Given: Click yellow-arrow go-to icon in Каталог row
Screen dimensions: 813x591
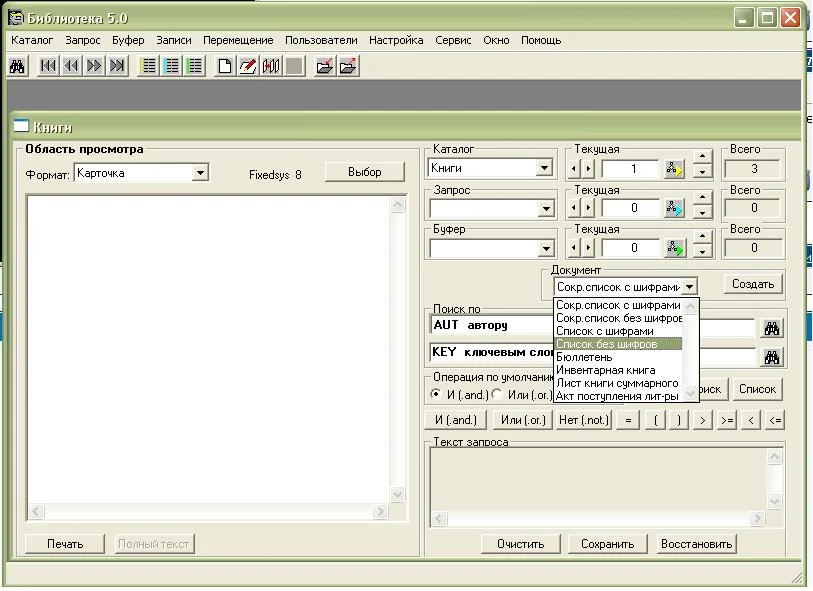Looking at the screenshot, I should pos(675,169).
